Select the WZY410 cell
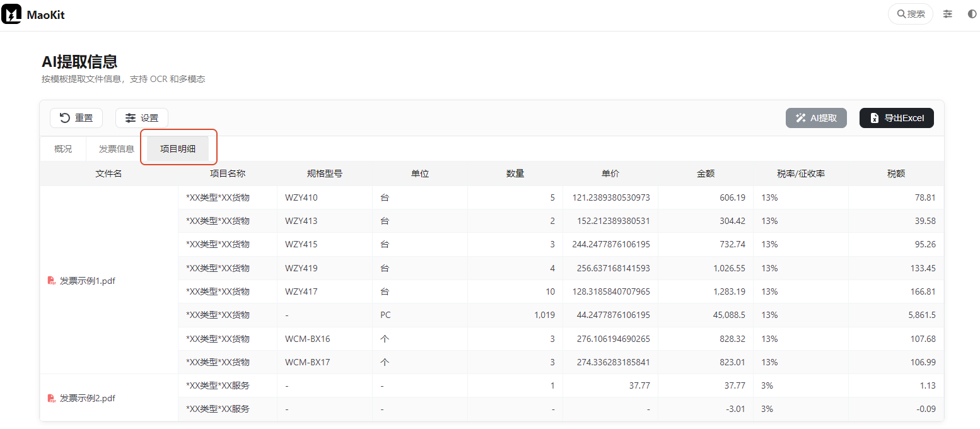This screenshot has height=429, width=980. [x=325, y=197]
